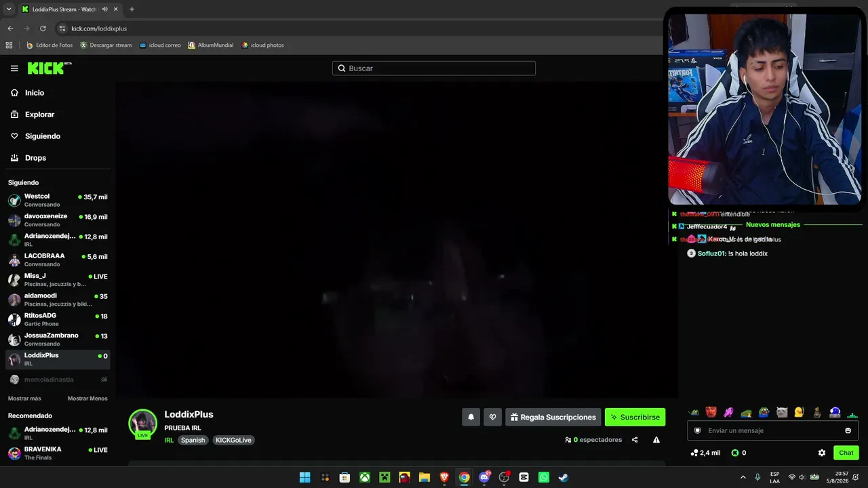Click the chat identity badge icon

coord(697,430)
